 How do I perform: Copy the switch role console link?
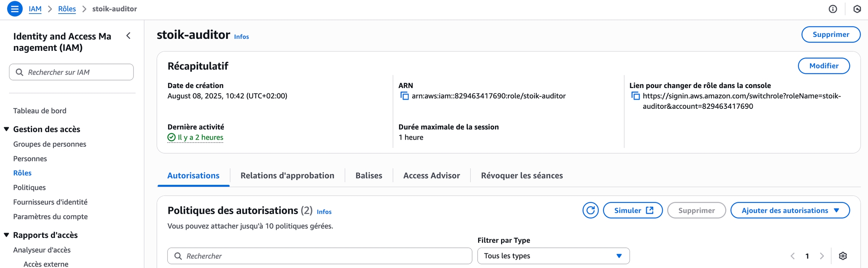click(635, 96)
